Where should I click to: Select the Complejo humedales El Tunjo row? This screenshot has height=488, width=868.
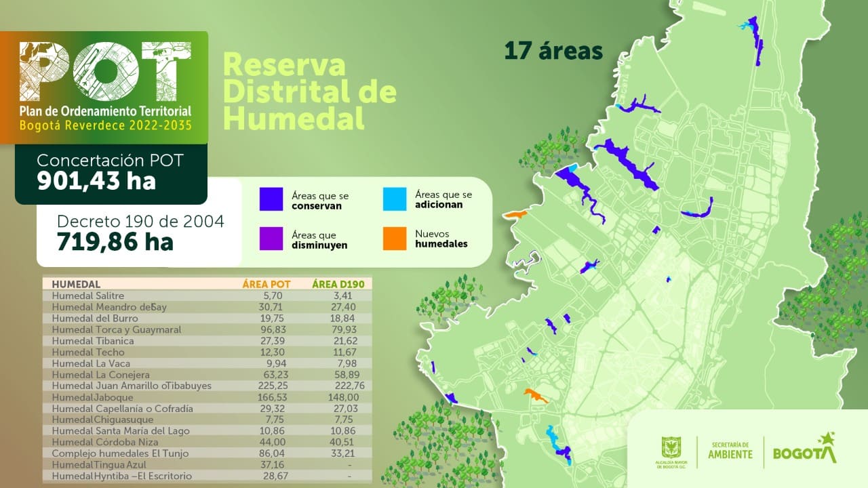point(207,453)
